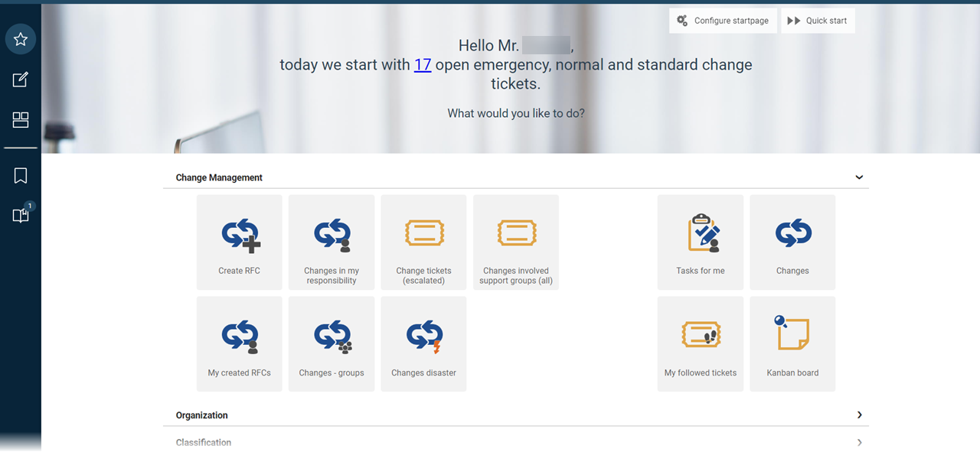980x452 pixels.
Task: Open the dashboard tiles icon in sidebar
Action: [20, 119]
